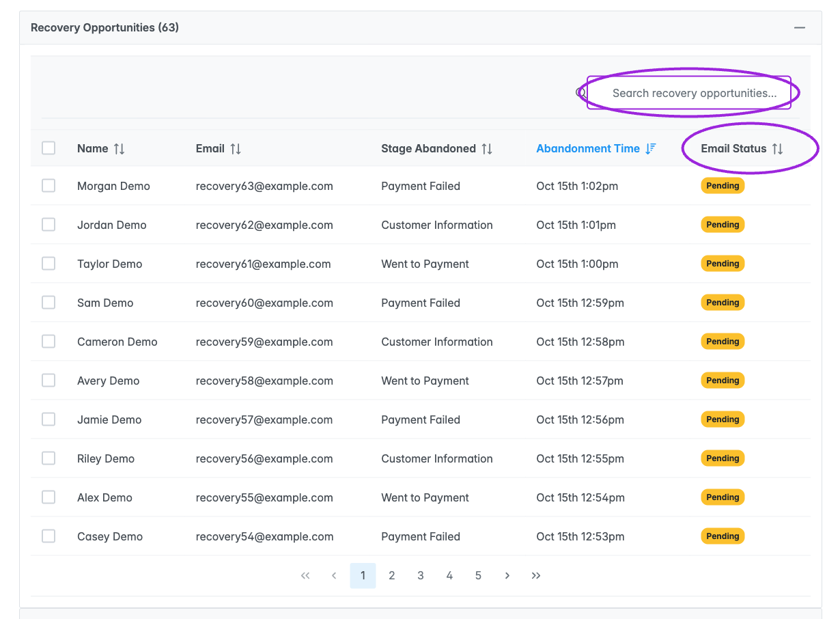Image resolution: width=840 pixels, height=619 pixels.
Task: Select the Sam Demo name cell
Action: tap(105, 303)
